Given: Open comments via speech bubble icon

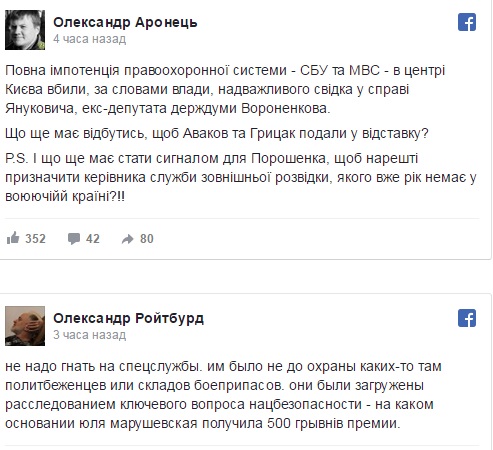Looking at the screenshot, I should [74, 239].
